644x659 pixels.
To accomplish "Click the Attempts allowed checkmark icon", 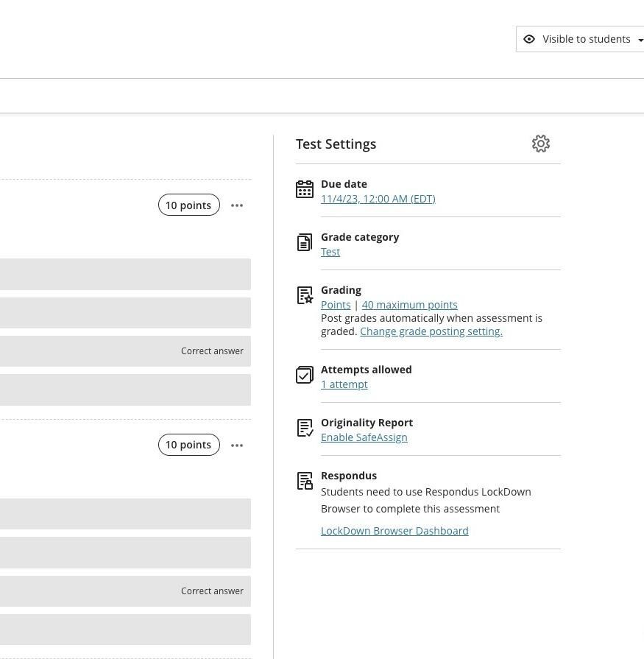I will [x=305, y=375].
